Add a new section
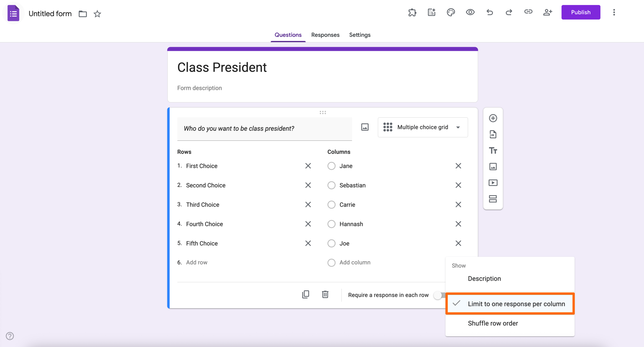 493,199
